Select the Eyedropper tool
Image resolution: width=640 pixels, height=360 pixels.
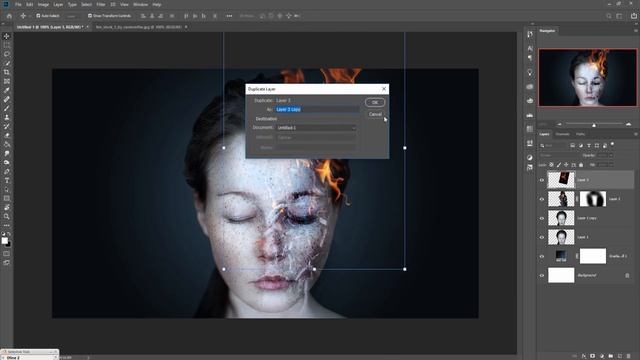coord(7,90)
